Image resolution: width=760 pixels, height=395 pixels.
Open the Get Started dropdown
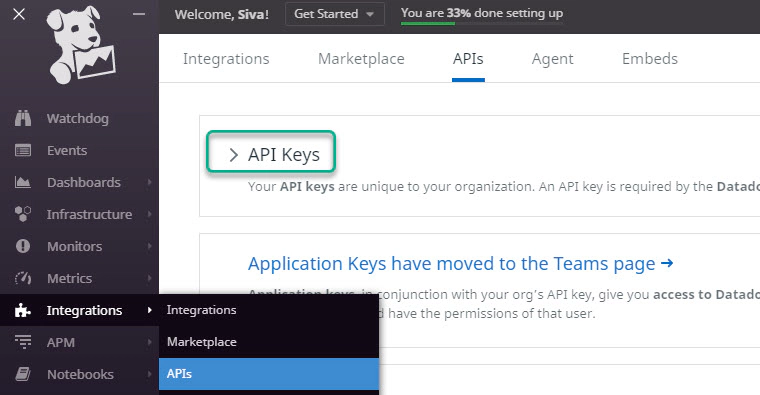pos(334,14)
